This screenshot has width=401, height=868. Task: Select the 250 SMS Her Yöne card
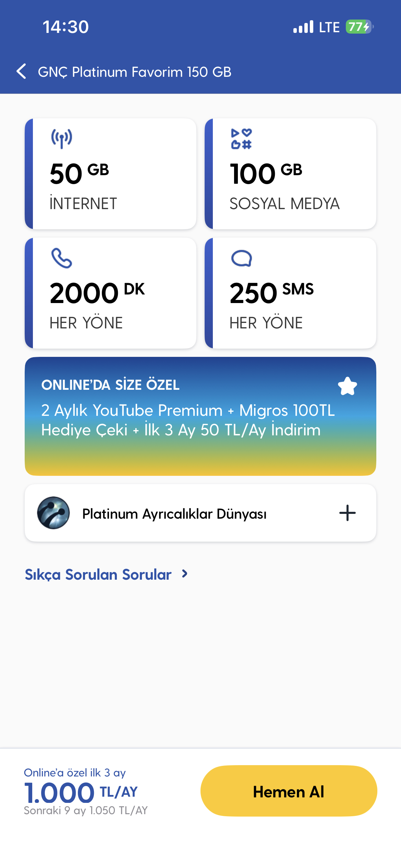(290, 293)
